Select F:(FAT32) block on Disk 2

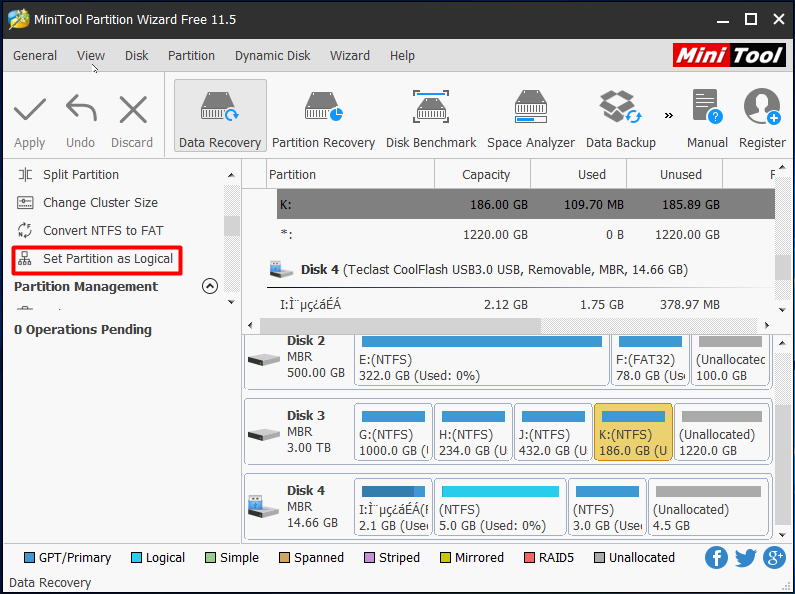click(650, 361)
